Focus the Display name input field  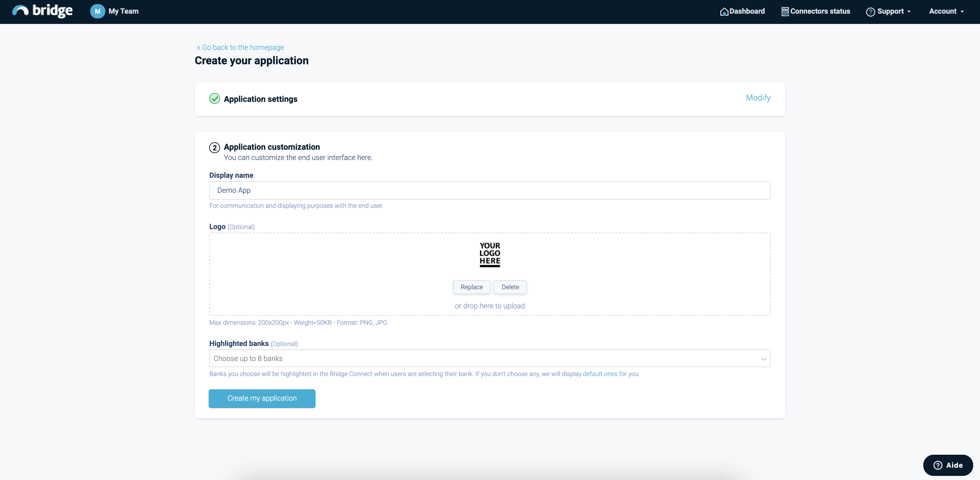click(490, 190)
